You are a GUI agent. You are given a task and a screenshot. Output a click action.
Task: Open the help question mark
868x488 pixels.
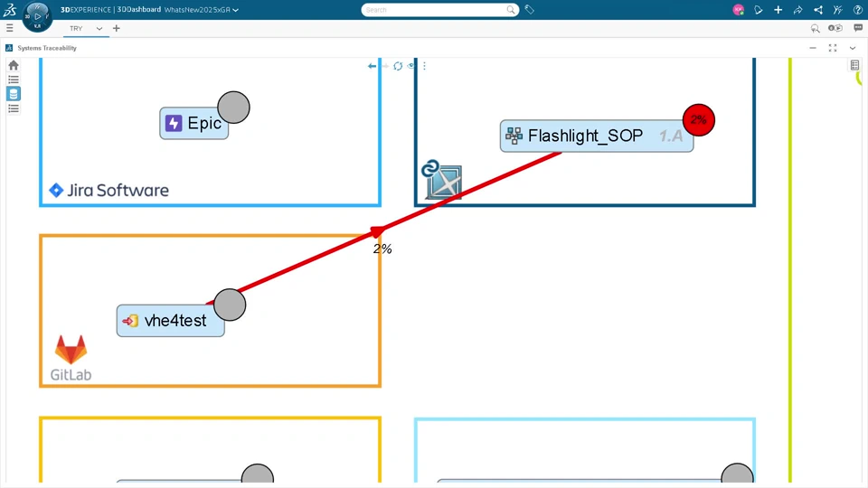[857, 9]
